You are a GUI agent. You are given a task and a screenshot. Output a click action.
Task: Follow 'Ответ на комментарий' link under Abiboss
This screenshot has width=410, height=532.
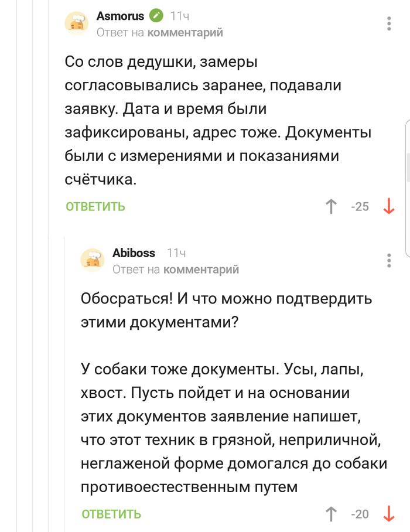pos(176,270)
